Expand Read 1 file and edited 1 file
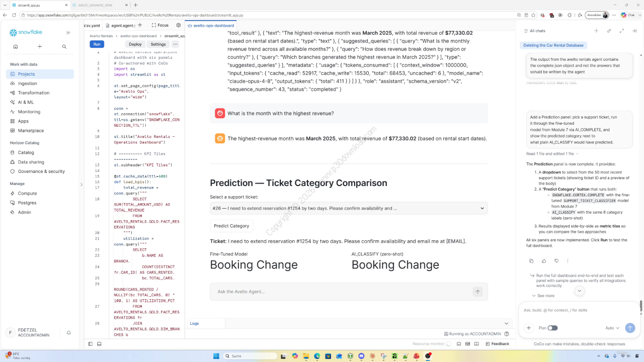Image resolution: width=644 pixels, height=362 pixels. pos(552,154)
